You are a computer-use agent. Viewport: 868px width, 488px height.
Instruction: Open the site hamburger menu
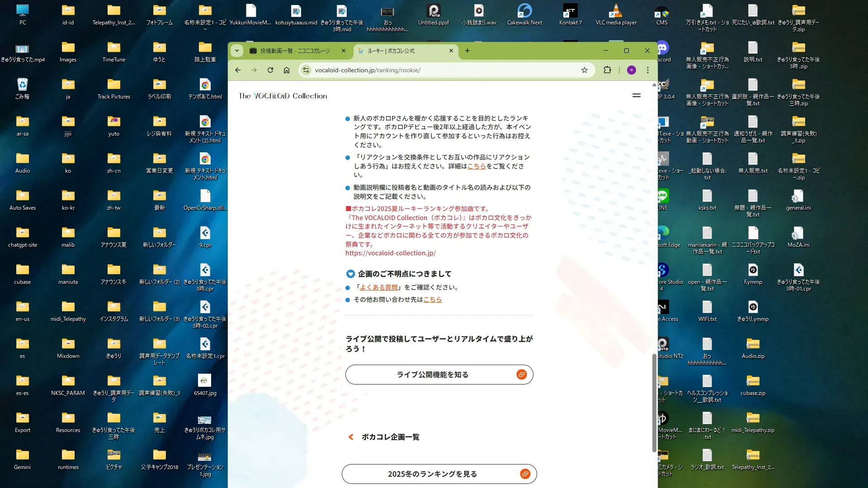coord(636,95)
